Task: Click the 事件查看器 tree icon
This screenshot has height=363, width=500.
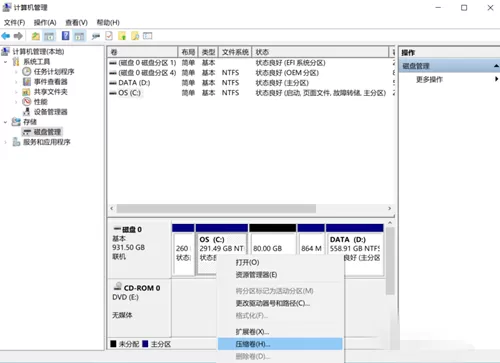Action: point(27,82)
